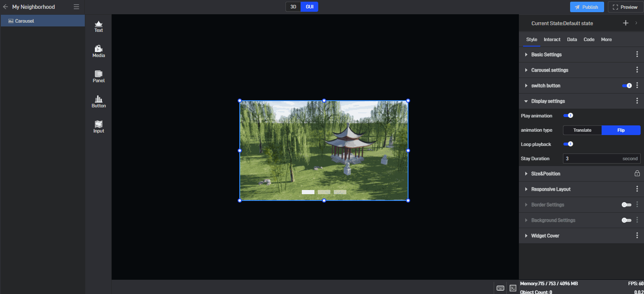Toggle Loop playback switch

click(x=568, y=144)
